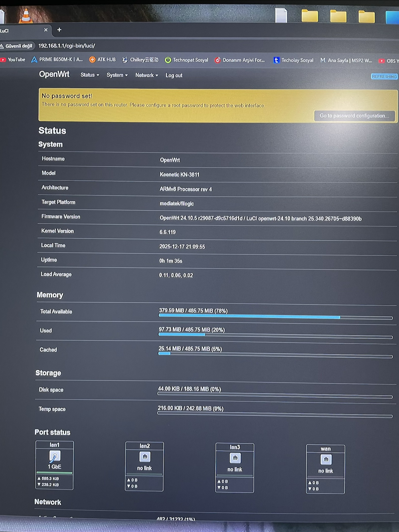Viewport: 399px width, 532px height.
Task: Click the Temp space progress bar
Action: click(x=275, y=415)
